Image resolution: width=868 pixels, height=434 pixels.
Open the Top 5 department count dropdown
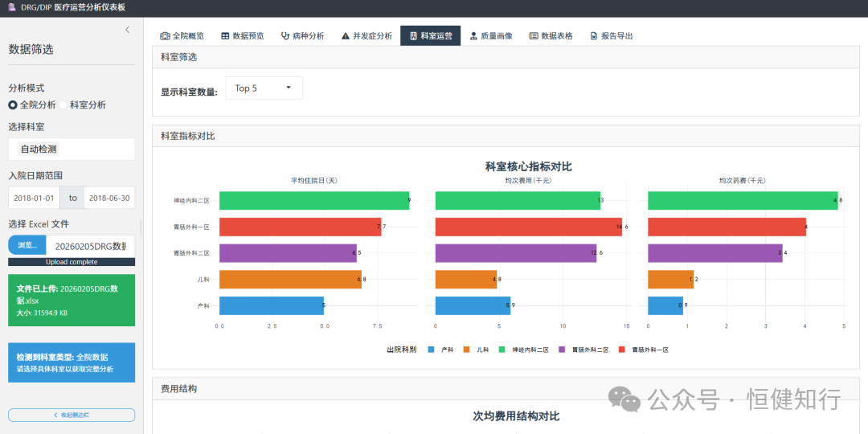pyautogui.click(x=264, y=88)
